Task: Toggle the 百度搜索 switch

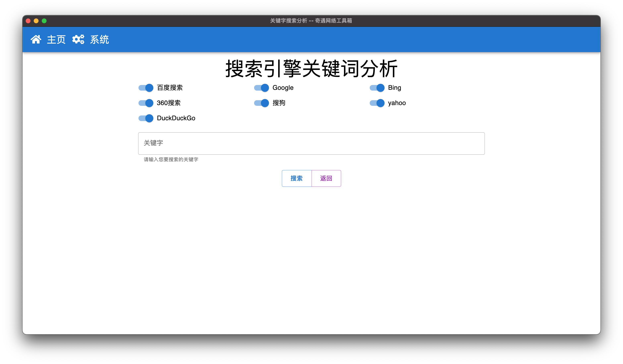Action: pos(146,88)
